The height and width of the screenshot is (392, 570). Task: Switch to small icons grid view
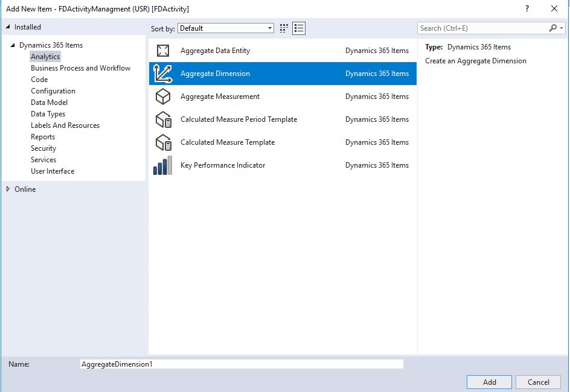click(284, 28)
